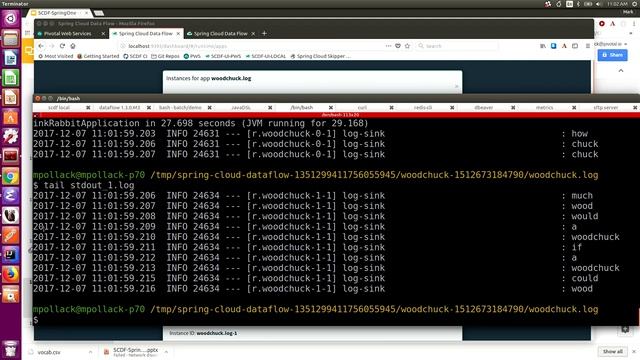Screen dimensions: 640x360
Task: Open SCDF-UI-PWS bookmark
Action: [x=223, y=56]
